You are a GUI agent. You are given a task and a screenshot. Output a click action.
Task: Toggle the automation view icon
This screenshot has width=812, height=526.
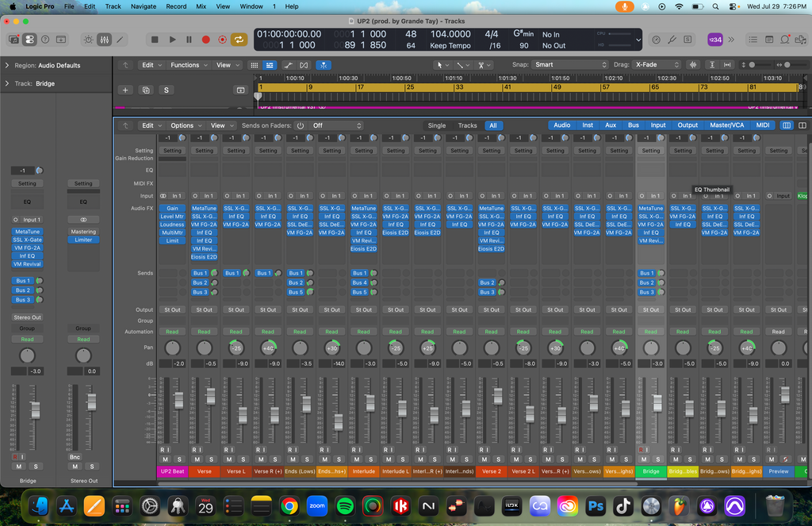pos(289,65)
